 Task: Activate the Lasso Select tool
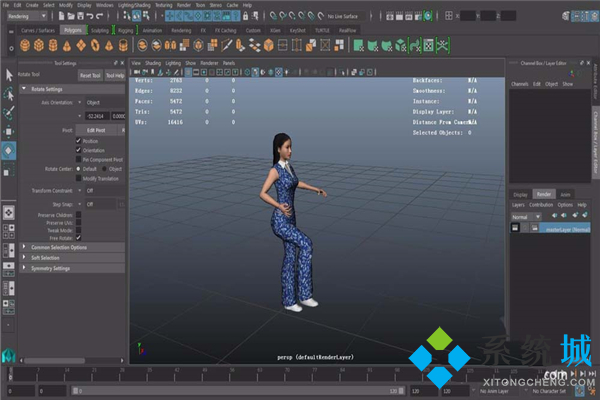tap(9, 92)
